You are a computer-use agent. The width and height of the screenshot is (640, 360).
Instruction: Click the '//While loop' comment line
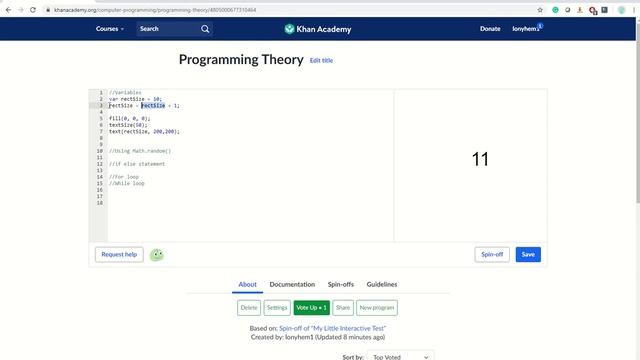pyautogui.click(x=127, y=184)
